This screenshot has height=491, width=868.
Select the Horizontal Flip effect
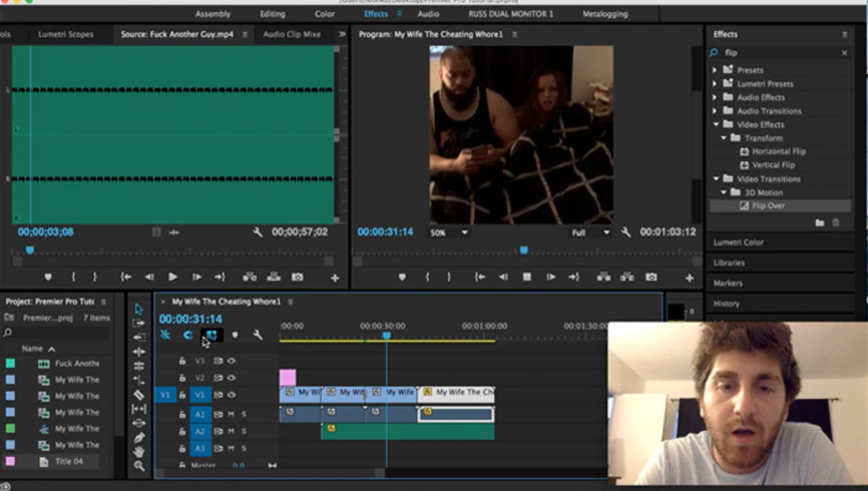pos(779,151)
